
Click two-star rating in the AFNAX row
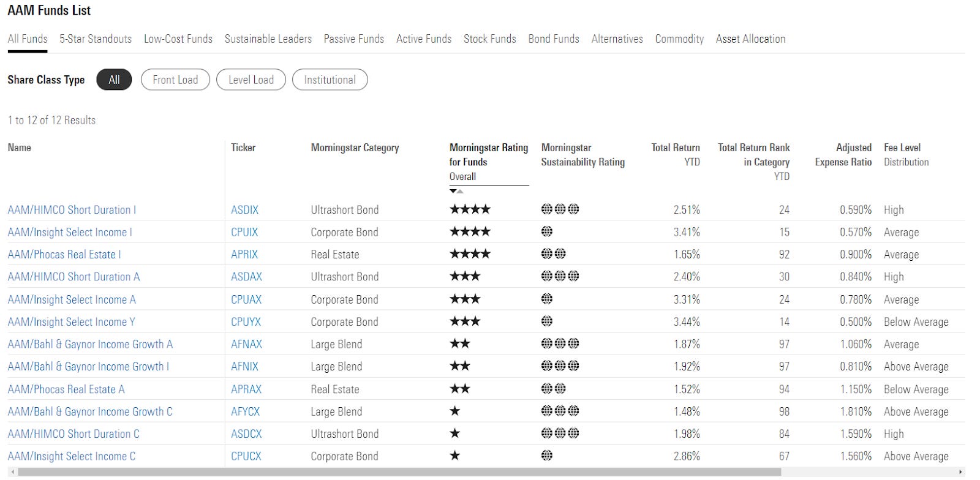[x=460, y=343]
